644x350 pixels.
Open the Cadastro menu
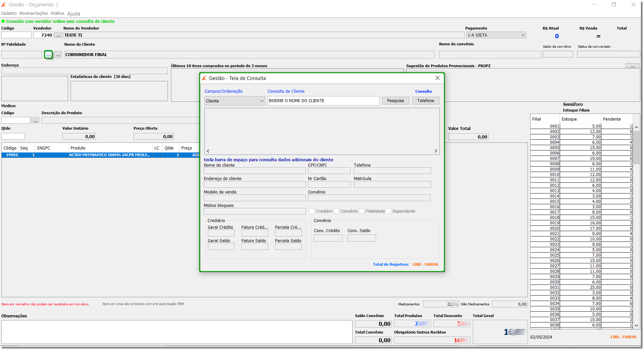coord(9,13)
